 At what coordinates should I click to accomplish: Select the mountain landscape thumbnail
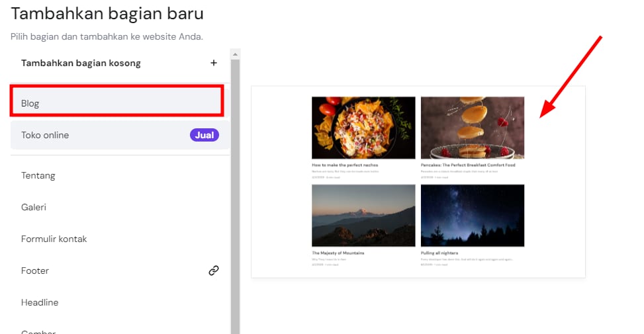click(363, 216)
